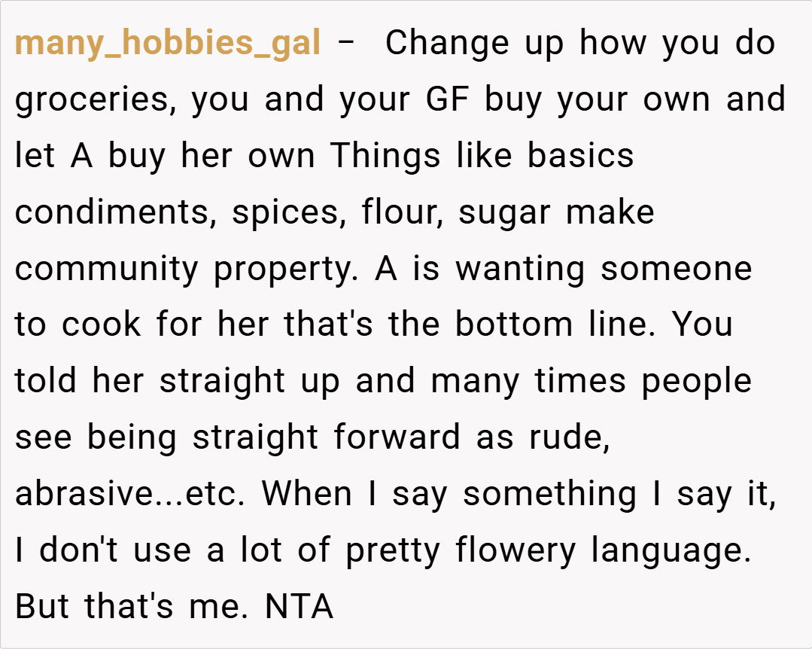Screen dimensions: 812x649
Task: Click the word "people" in the comment
Action: [x=696, y=381]
